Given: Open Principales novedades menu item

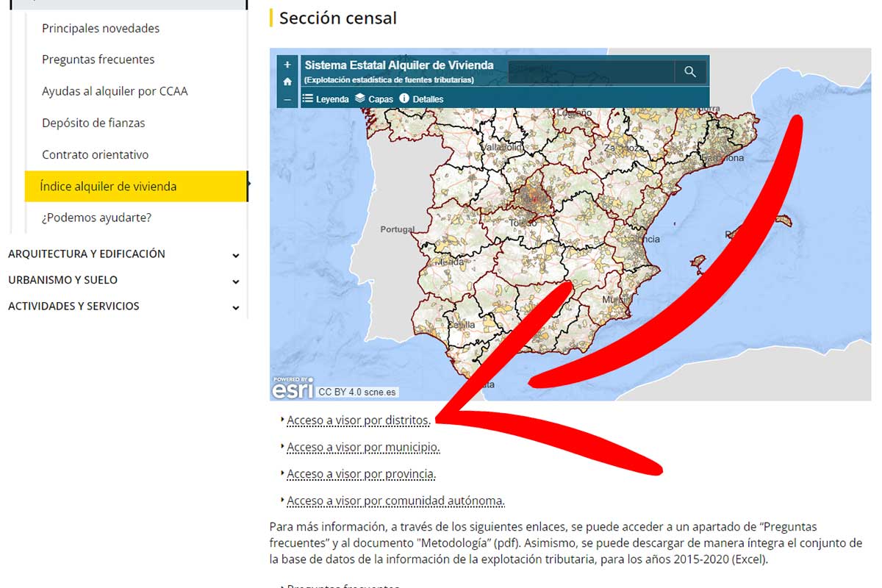Looking at the screenshot, I should (101, 29).
